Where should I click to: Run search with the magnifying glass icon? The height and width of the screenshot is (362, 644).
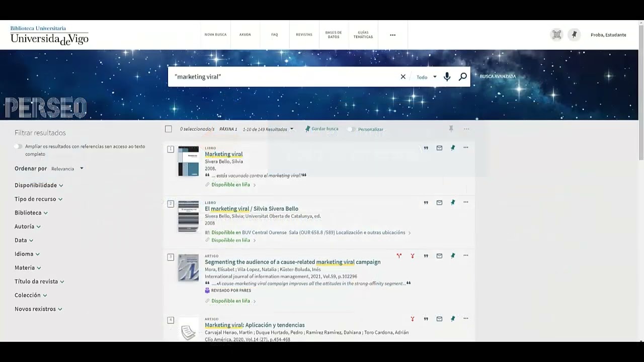point(463,77)
